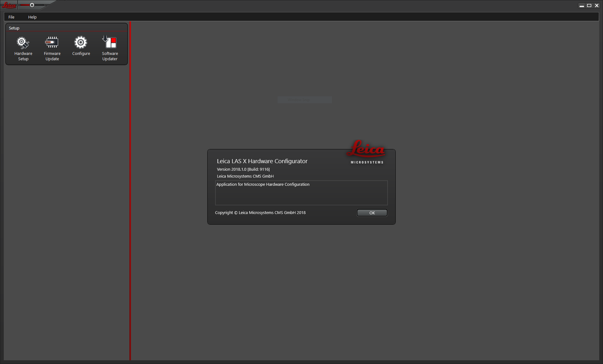Open the Configure gear tool
The image size is (603, 364).
[81, 46]
